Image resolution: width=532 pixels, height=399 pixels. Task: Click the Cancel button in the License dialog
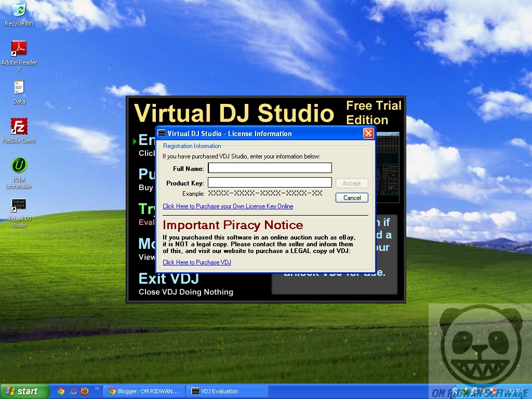pos(352,198)
